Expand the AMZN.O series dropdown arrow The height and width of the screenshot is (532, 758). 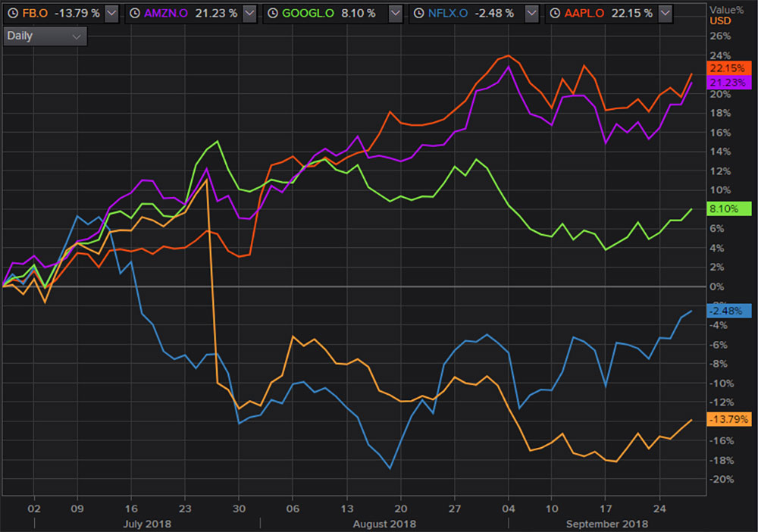[x=249, y=14]
